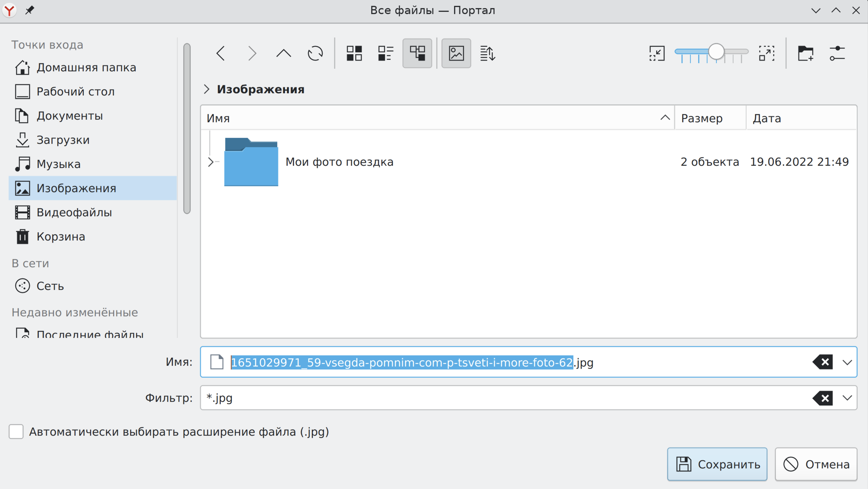Select the Мои фото поездка folder thumbnail
868x489 pixels.
click(x=251, y=162)
